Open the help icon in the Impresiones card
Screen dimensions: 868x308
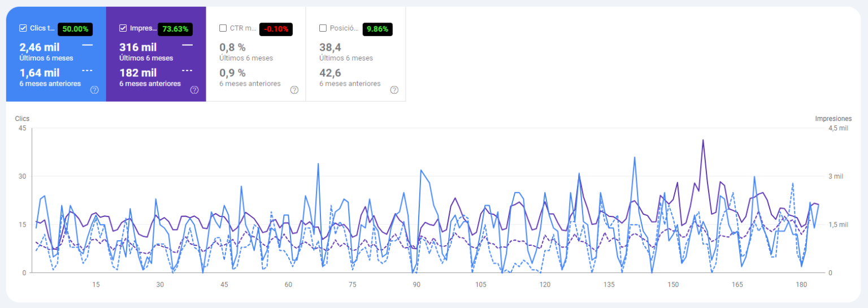194,90
